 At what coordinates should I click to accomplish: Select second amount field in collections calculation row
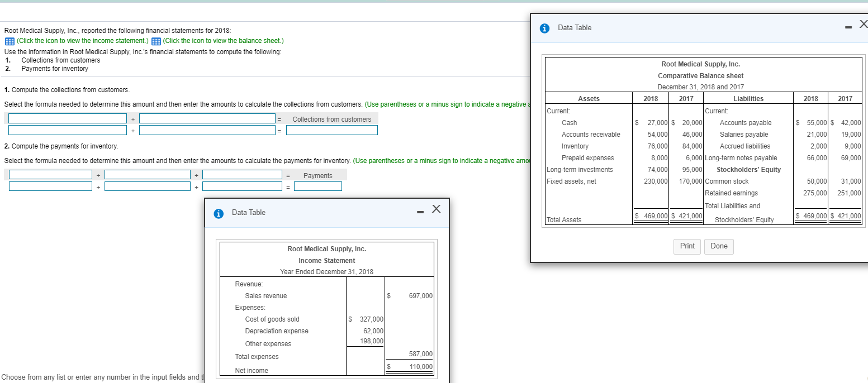click(x=207, y=130)
